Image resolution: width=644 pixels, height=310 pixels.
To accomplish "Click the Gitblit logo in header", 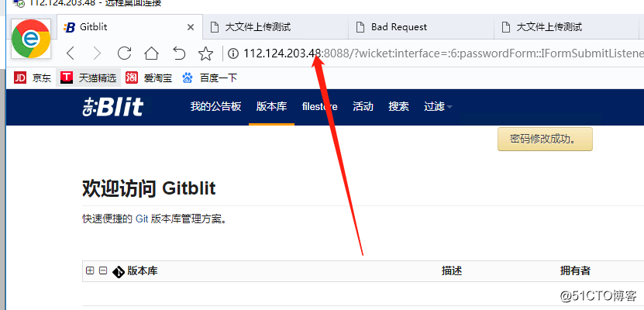I will coord(113,107).
